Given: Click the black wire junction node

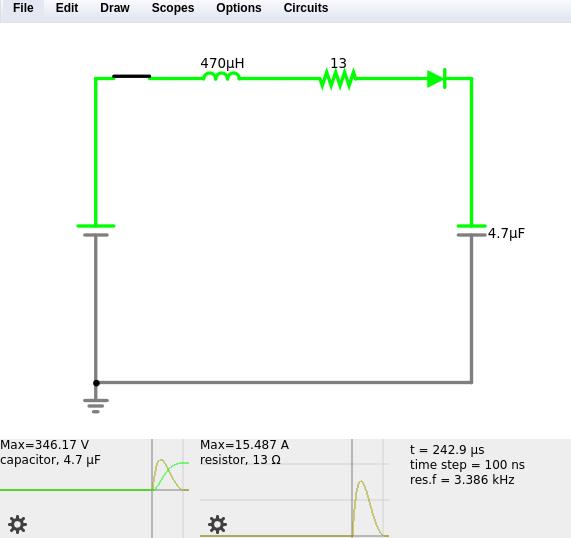Looking at the screenshot, I should 96,383.
